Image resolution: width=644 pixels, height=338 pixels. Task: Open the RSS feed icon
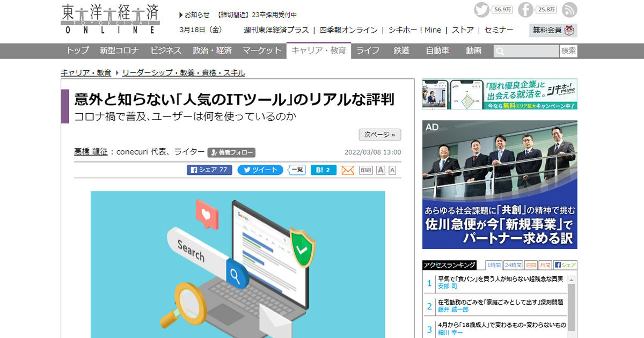569,10
